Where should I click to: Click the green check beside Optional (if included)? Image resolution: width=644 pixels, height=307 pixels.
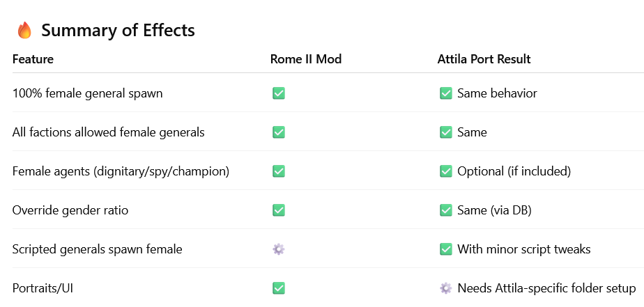coord(446,171)
